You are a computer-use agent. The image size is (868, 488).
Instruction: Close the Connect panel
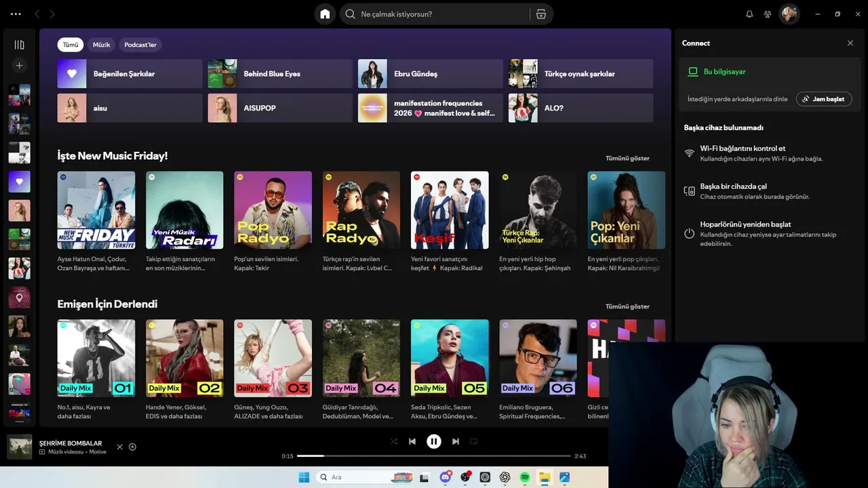(850, 43)
